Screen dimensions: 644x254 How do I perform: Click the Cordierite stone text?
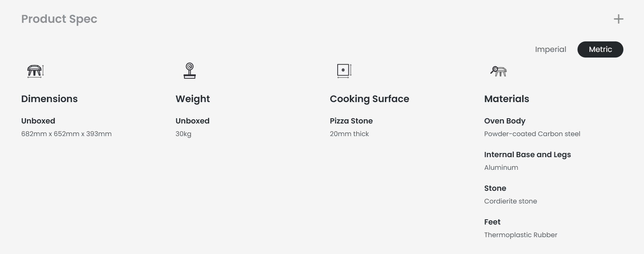511,201
